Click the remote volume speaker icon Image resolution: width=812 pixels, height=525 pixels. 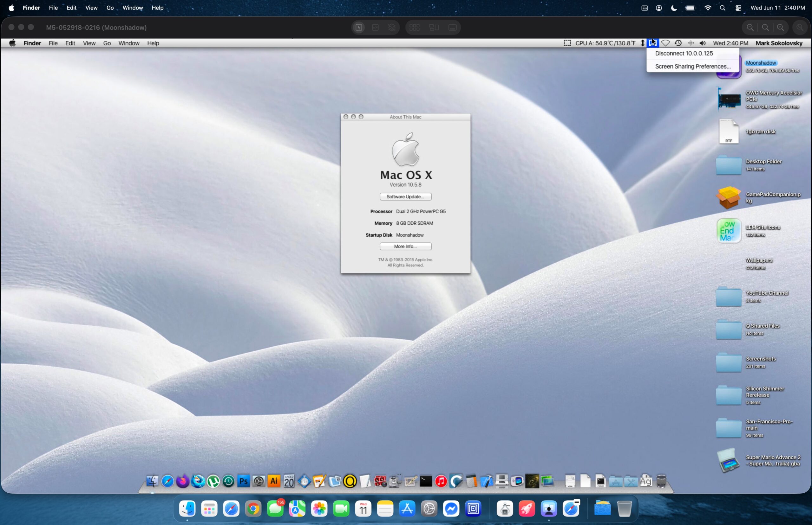[702, 43]
